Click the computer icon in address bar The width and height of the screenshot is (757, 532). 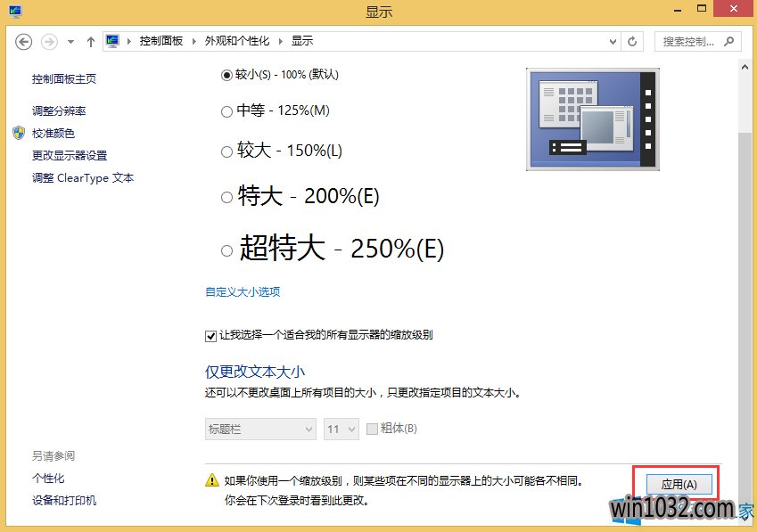(112, 41)
